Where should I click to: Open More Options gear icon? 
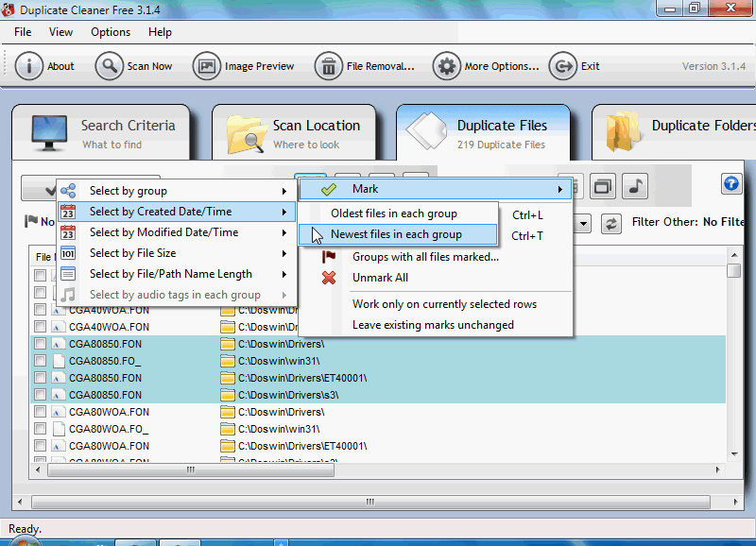(446, 66)
